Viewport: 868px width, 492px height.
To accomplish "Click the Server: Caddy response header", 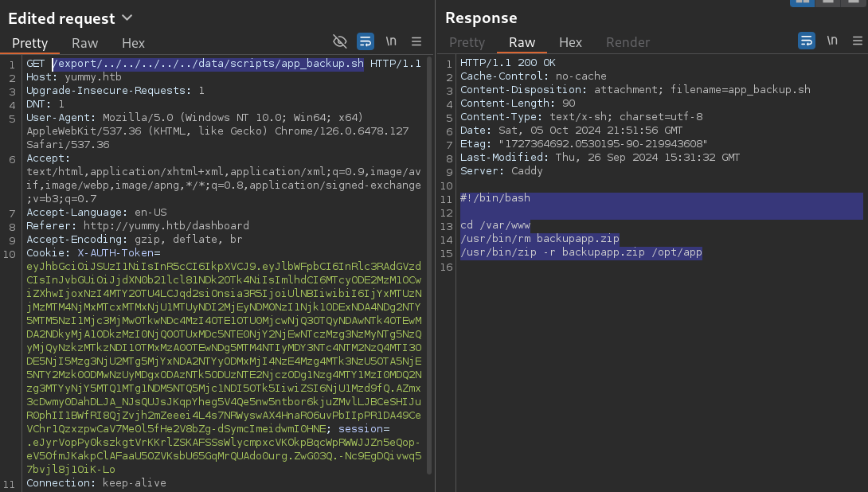I will pyautogui.click(x=502, y=171).
